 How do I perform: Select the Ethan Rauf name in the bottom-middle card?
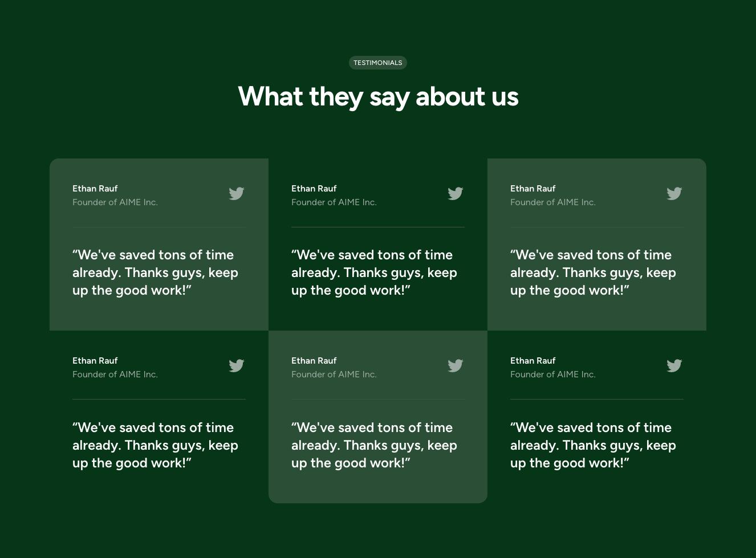[314, 361]
